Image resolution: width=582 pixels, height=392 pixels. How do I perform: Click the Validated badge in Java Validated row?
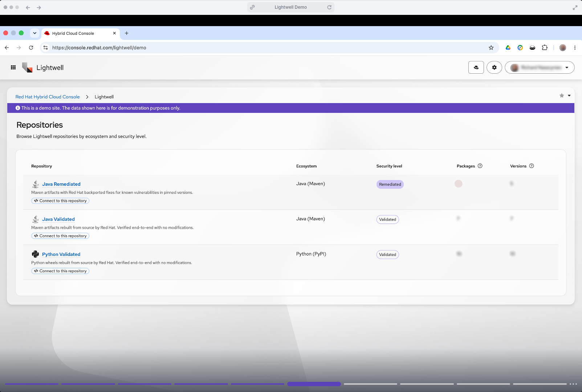(387, 220)
